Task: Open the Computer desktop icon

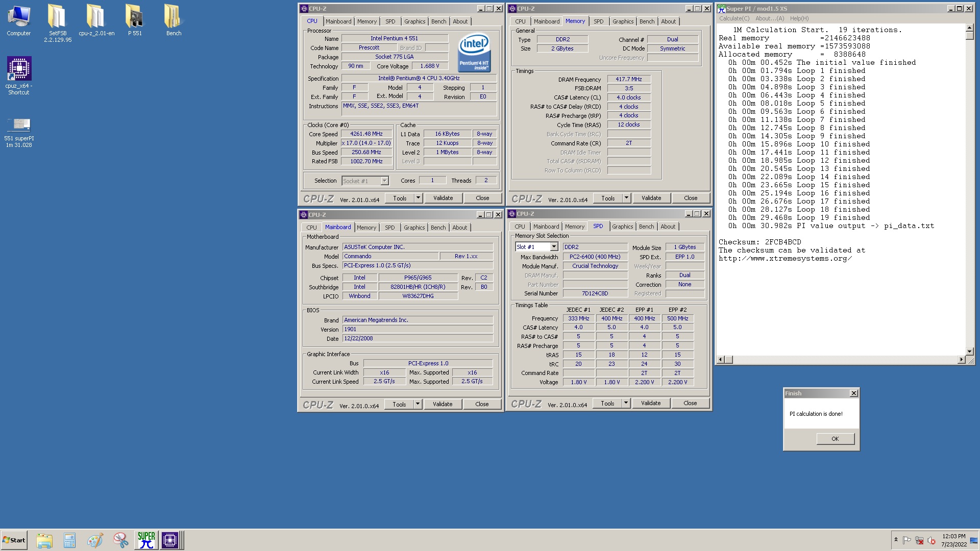Action: pyautogui.click(x=19, y=20)
